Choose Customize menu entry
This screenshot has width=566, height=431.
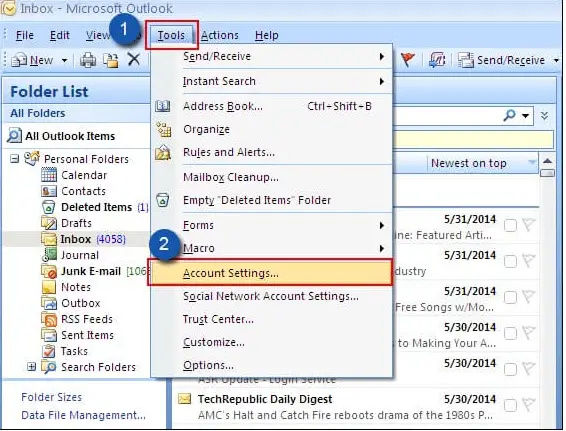(x=271, y=342)
